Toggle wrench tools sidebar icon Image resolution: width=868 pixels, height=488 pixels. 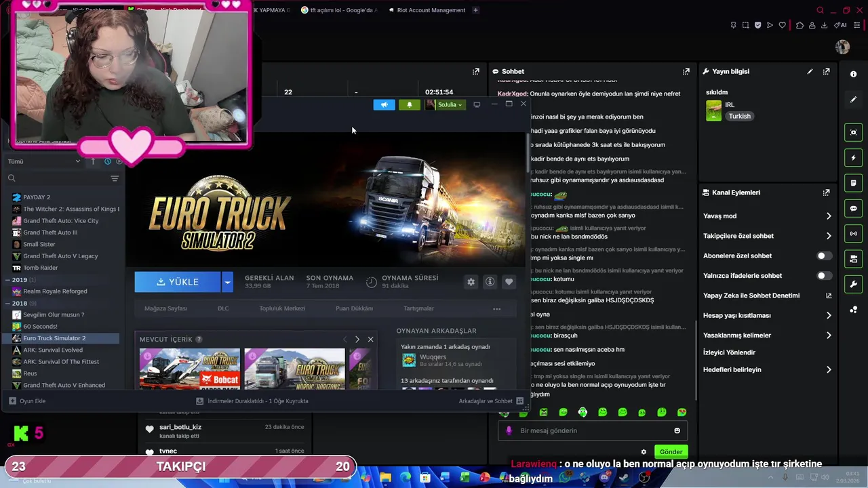coord(853,284)
